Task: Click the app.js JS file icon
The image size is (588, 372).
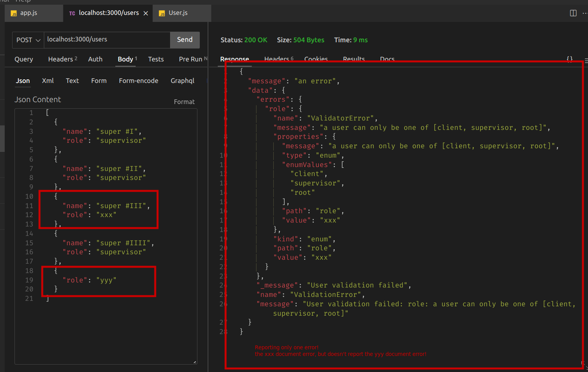Action: (x=14, y=13)
